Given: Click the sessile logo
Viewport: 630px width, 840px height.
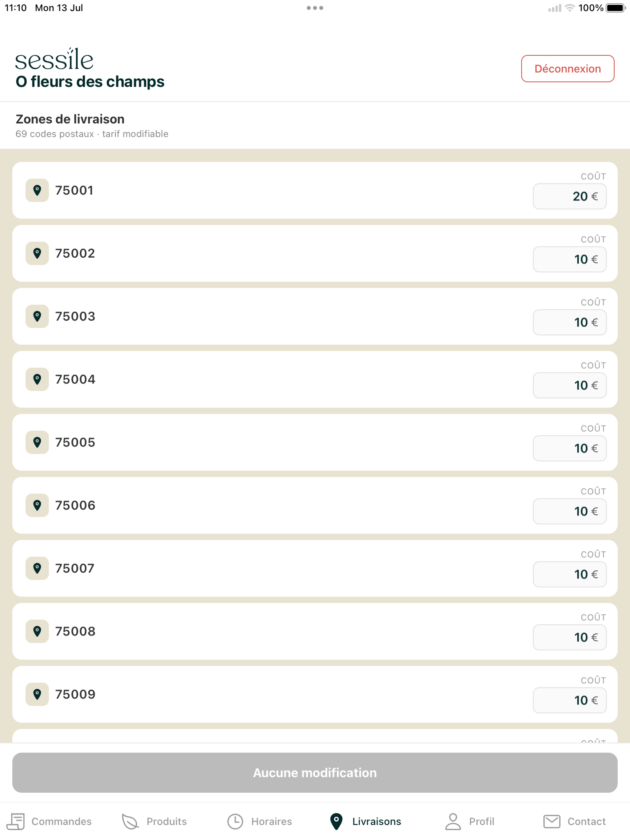Looking at the screenshot, I should click(x=54, y=59).
